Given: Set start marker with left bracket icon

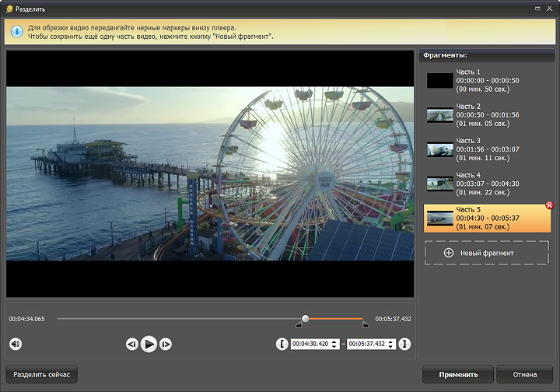Looking at the screenshot, I should coord(282,344).
